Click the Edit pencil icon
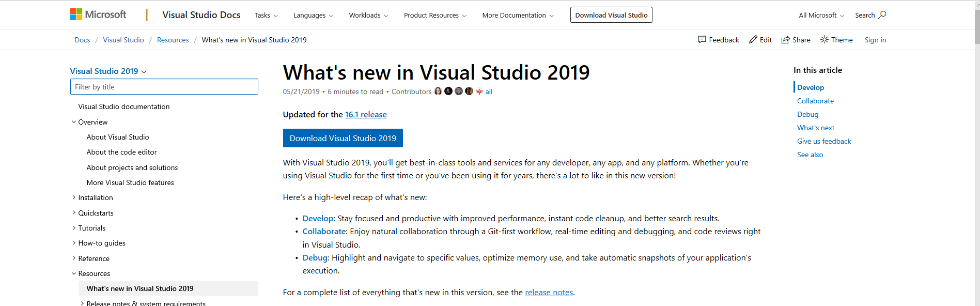 tap(753, 39)
